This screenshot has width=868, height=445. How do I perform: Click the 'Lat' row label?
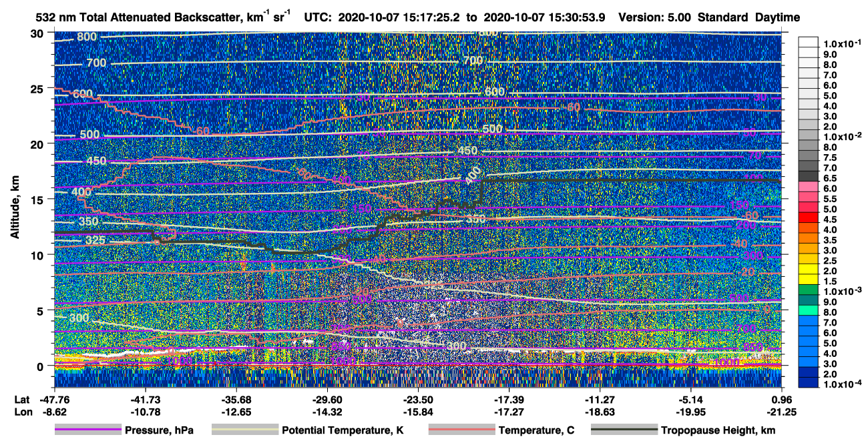click(x=23, y=400)
